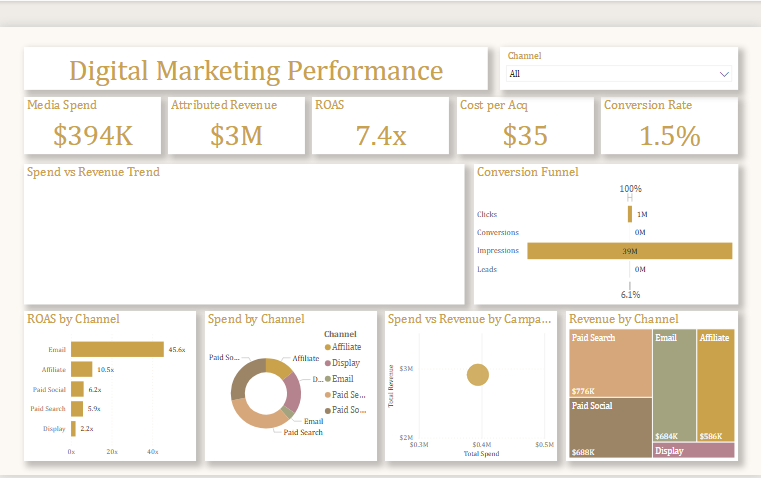This screenshot has height=478, width=761.
Task: Select the Impressions 39M funnel bar
Action: coord(629,251)
